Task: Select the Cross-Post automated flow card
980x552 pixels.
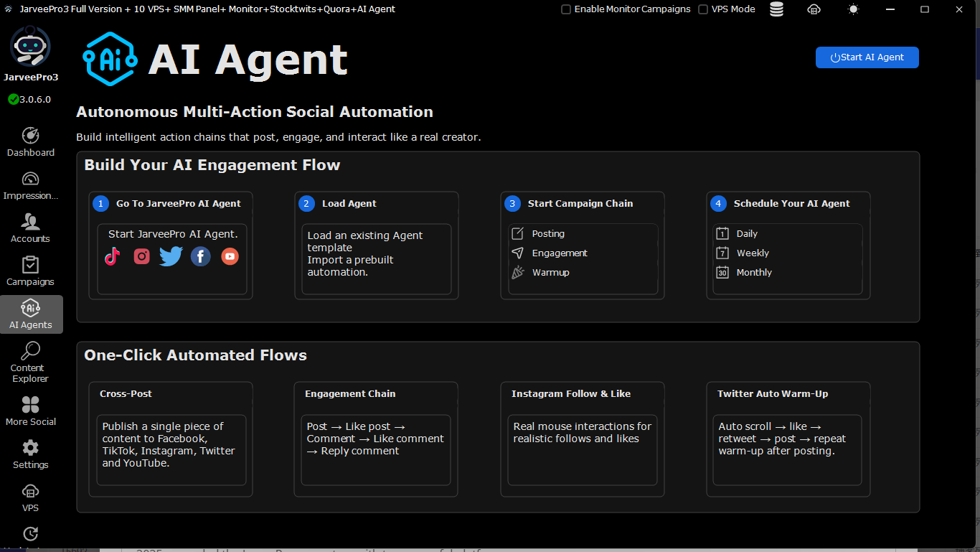Action: tap(171, 439)
